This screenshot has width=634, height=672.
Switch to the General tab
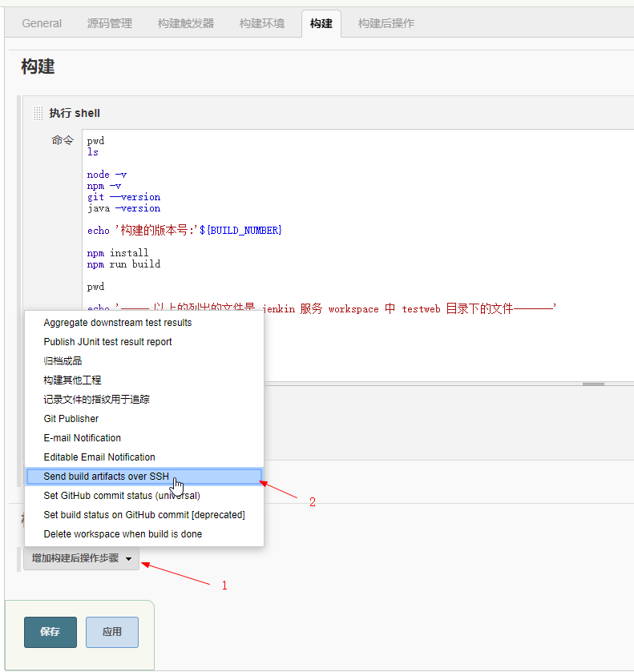tap(42, 23)
